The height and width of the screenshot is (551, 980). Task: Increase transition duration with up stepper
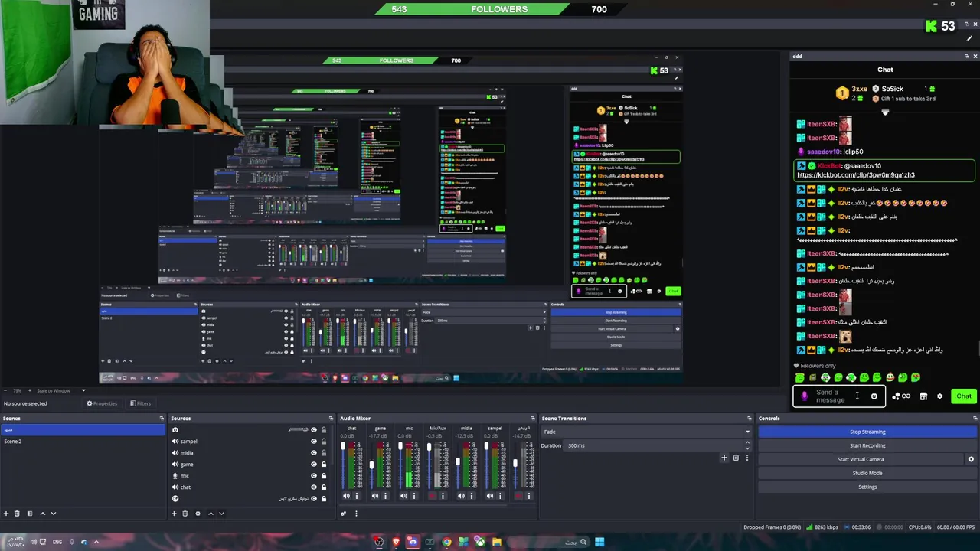point(748,443)
